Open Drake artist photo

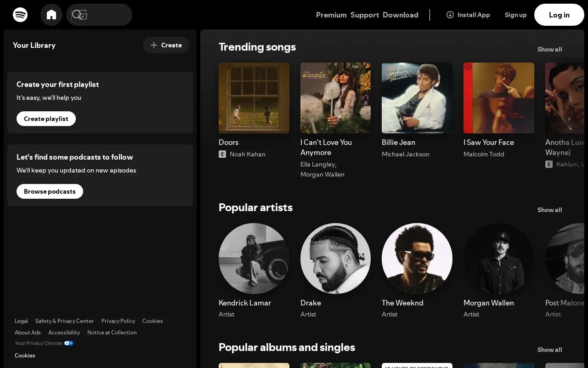click(x=335, y=259)
